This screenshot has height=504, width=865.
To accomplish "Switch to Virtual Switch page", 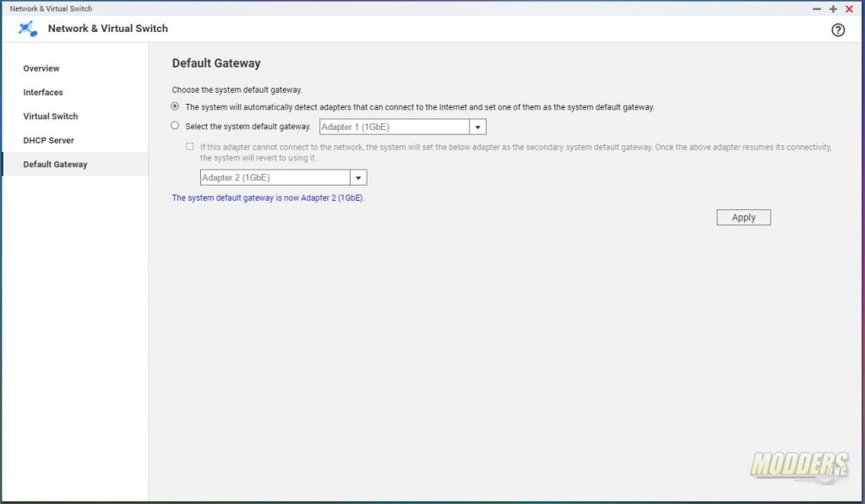I will coord(50,117).
